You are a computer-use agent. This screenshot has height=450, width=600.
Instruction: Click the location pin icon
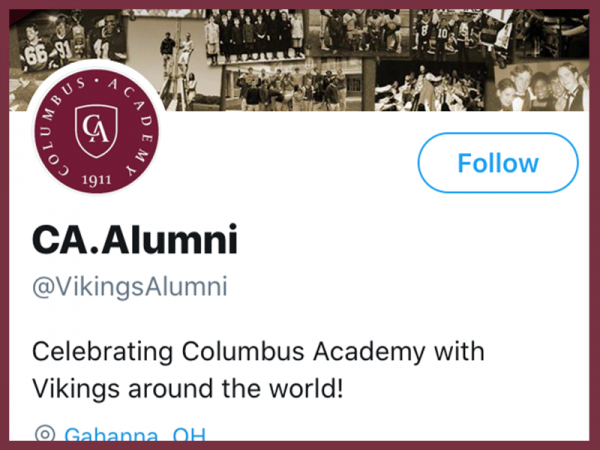pos(44,435)
